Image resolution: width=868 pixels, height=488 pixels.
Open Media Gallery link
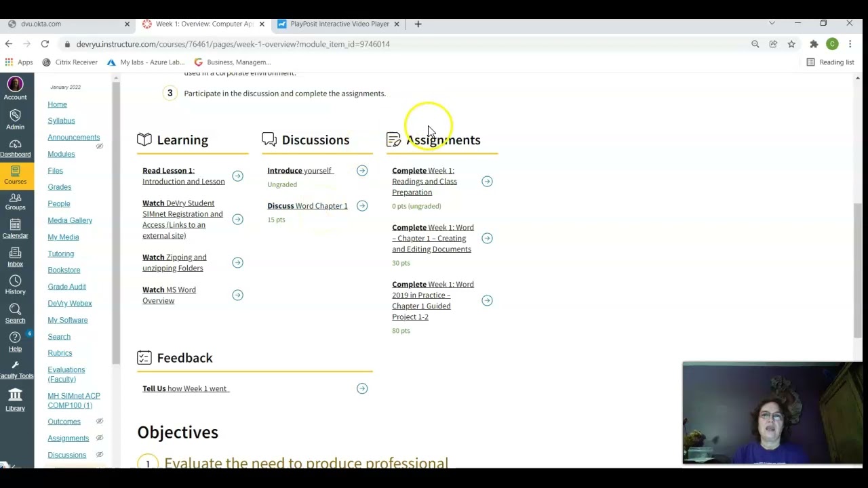point(70,220)
